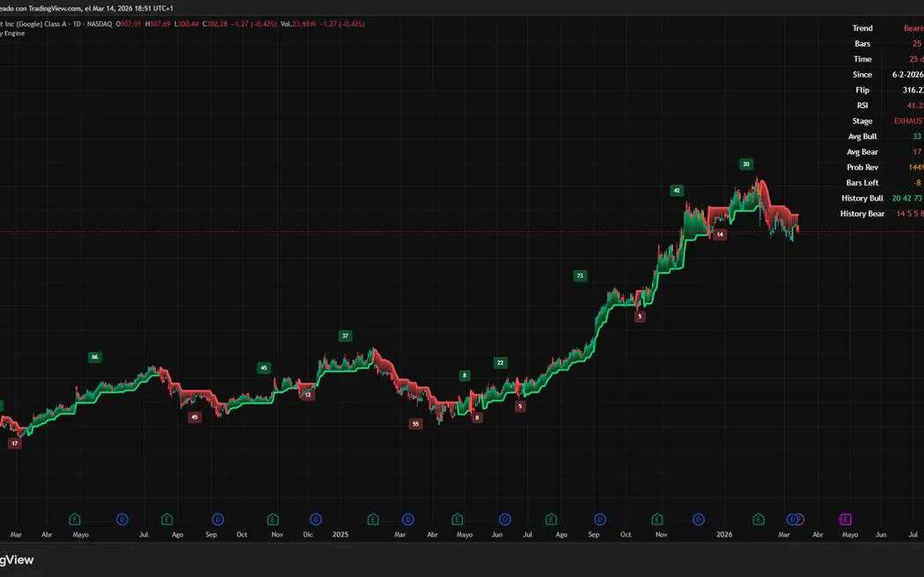
Task: Click the 'Avg Bear' row label
Action: 862,152
